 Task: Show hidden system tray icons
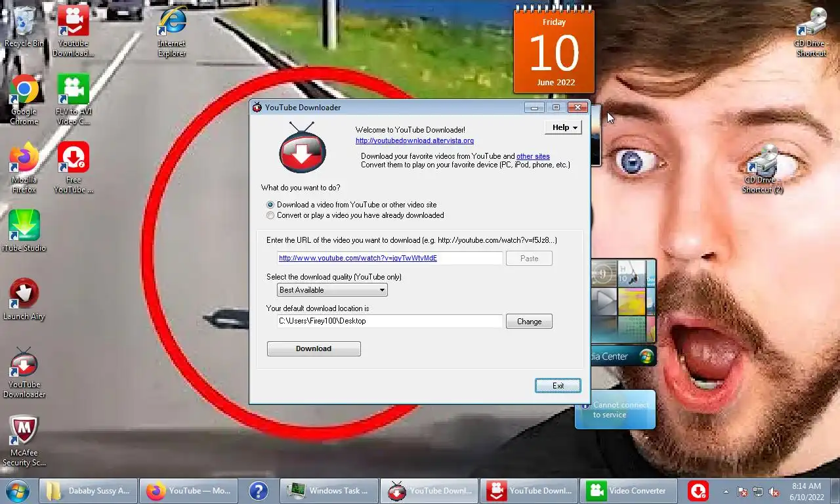(726, 492)
